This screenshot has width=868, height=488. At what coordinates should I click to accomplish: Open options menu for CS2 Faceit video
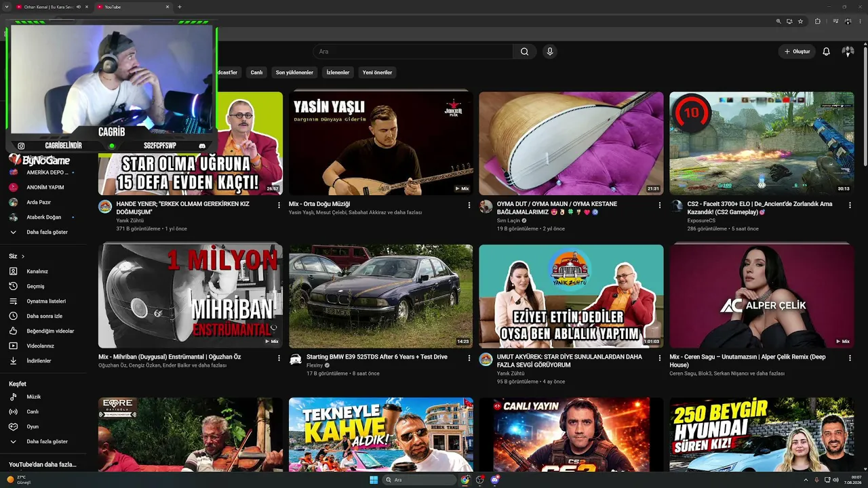850,205
